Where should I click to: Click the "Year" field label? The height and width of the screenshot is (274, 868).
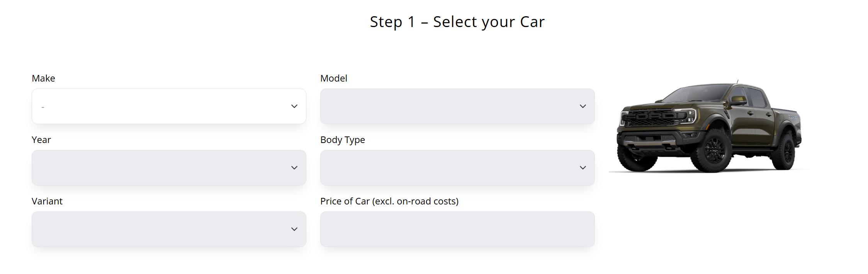(x=41, y=140)
